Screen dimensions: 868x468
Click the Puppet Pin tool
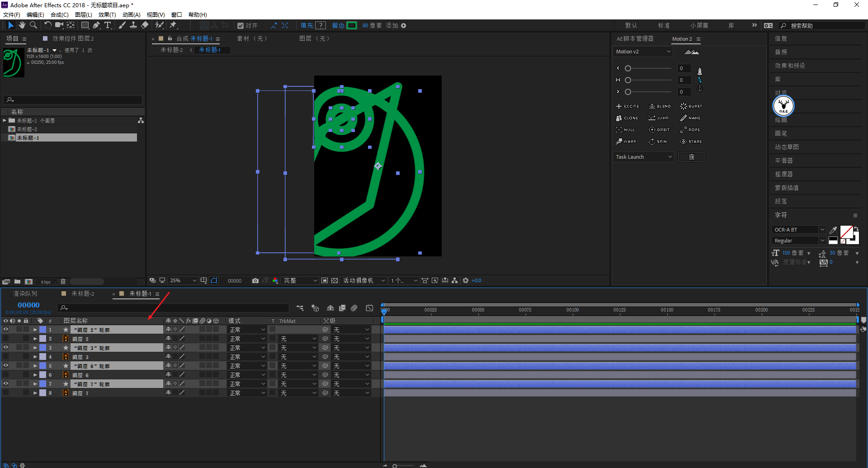pos(173,25)
